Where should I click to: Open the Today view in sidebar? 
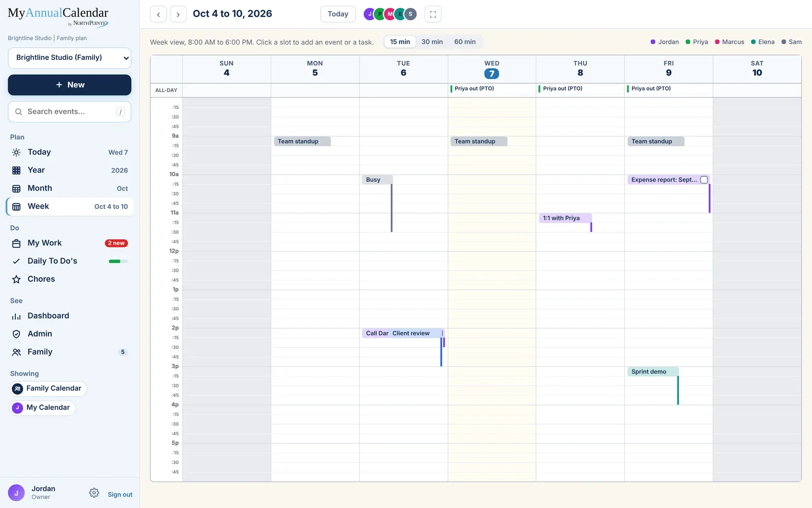click(70, 152)
